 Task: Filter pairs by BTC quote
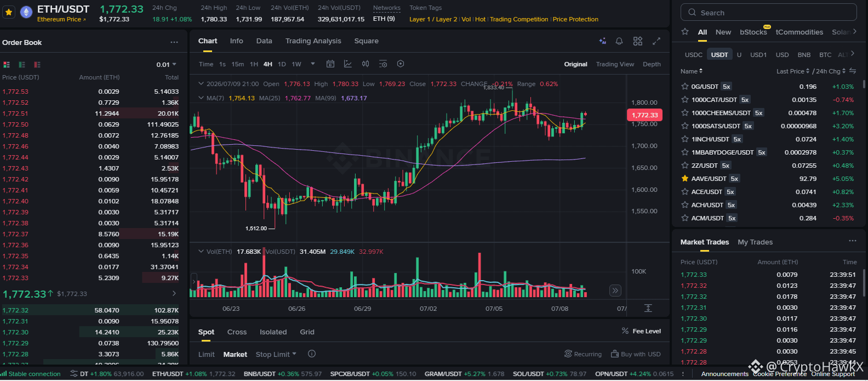tap(825, 55)
